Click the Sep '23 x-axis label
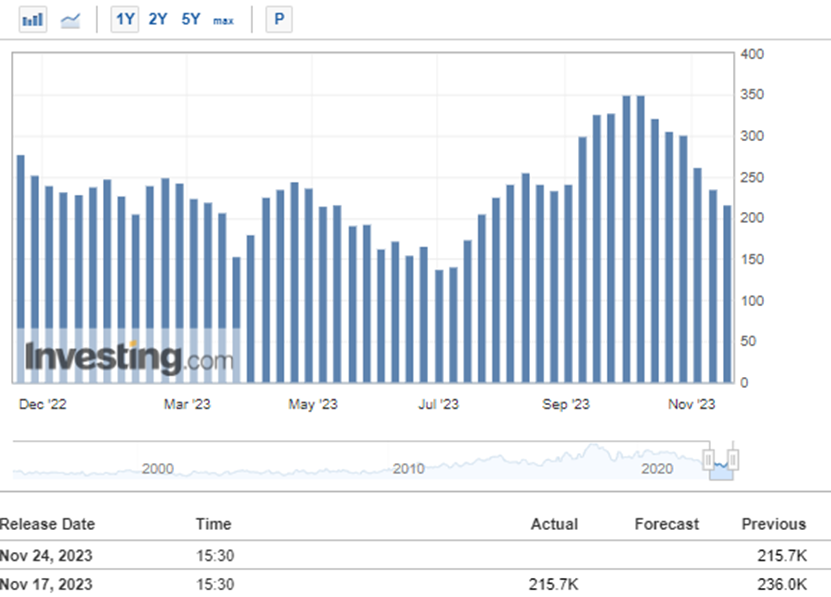 (x=566, y=405)
